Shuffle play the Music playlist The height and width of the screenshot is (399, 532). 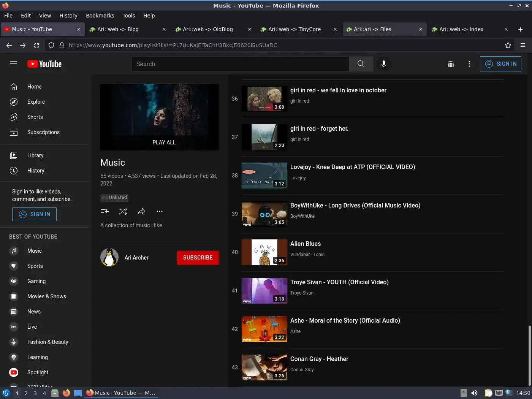[123, 211]
